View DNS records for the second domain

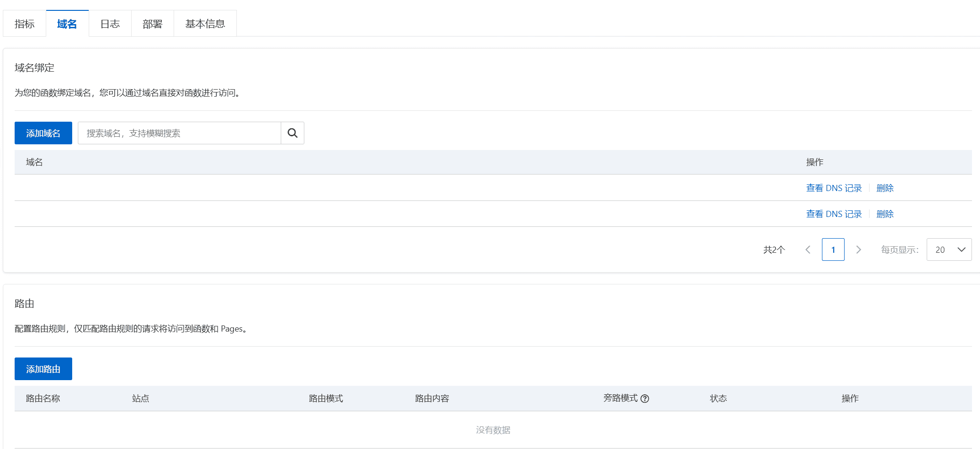[x=833, y=214]
